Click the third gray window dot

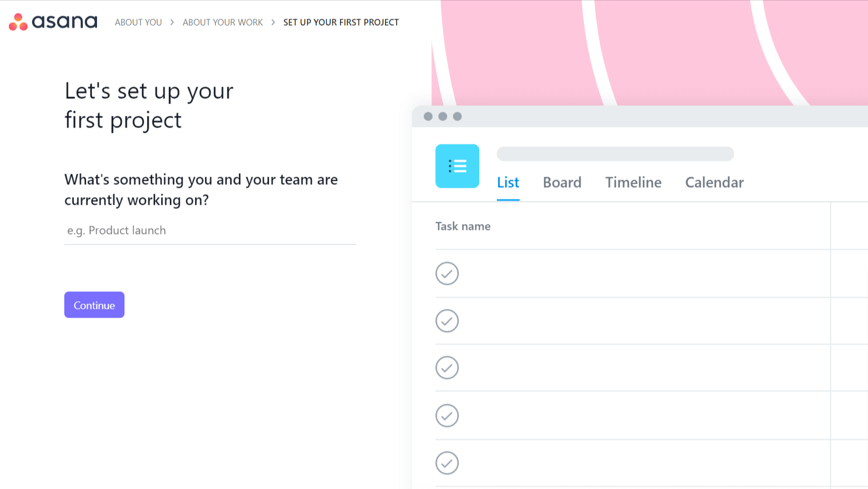[x=457, y=116]
